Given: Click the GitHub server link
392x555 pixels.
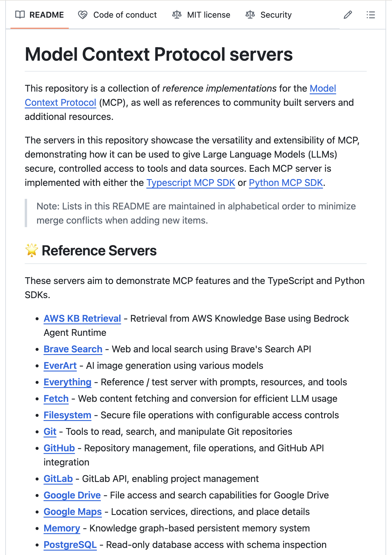Looking at the screenshot, I should tap(59, 448).
